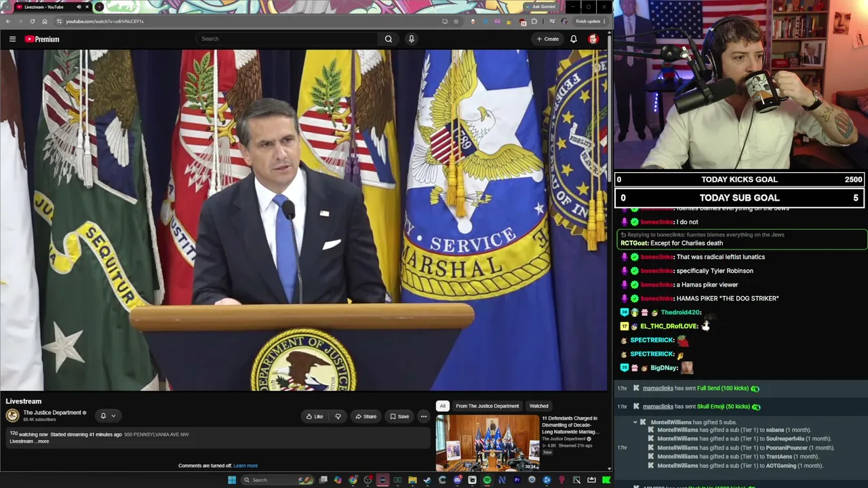Select the From The Justice Department chip
This screenshot has height=488, width=868.
point(488,406)
